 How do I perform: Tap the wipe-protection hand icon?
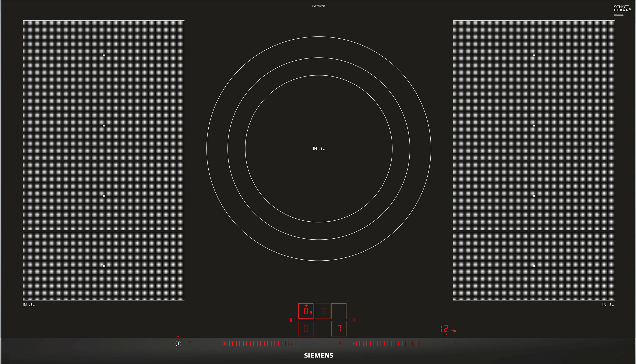190,344
